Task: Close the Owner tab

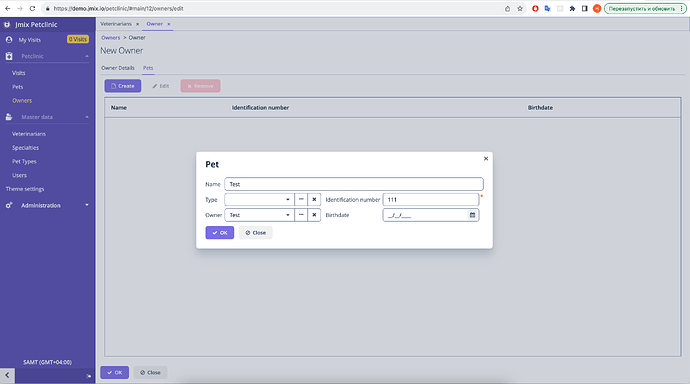Action: tap(169, 24)
